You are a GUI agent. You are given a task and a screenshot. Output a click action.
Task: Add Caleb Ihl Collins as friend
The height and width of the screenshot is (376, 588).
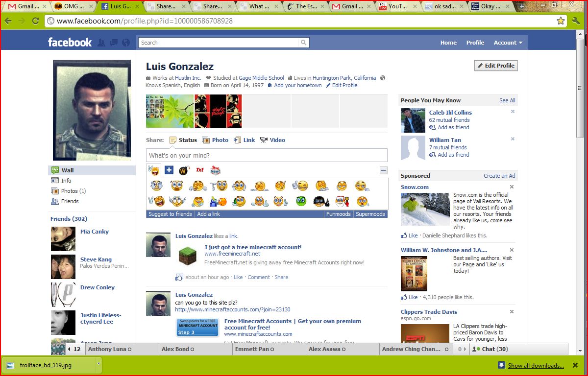point(449,127)
